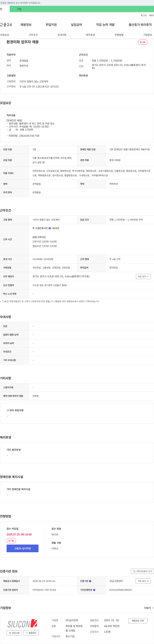The width and height of the screenshot is (154, 644).
Task: Open 취업지원 main menu
Action: pyautogui.click(x=51, y=25)
